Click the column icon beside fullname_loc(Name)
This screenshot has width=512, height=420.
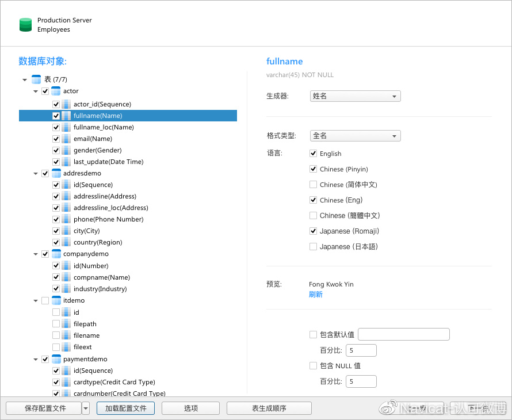(x=66, y=127)
